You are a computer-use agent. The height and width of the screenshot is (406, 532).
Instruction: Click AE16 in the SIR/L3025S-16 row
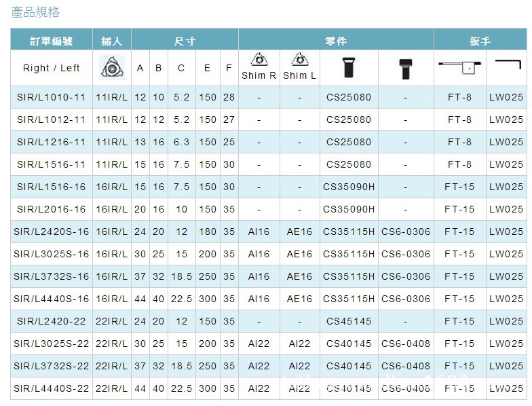click(299, 254)
